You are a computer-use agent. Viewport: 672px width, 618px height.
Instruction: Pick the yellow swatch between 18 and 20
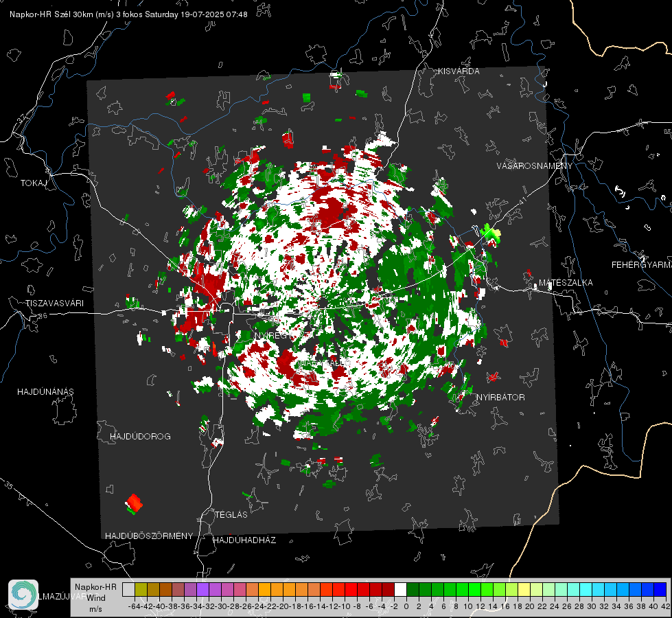524,589
